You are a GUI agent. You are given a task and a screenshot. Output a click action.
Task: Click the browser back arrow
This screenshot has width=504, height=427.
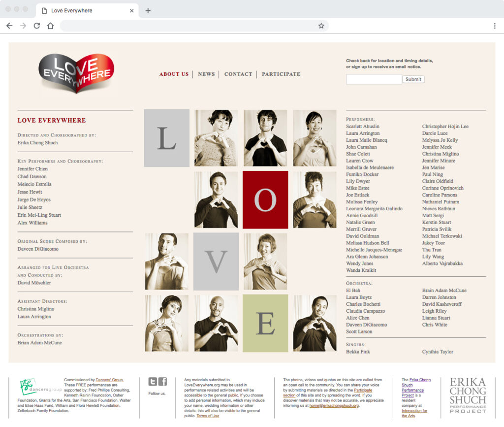[x=9, y=26]
